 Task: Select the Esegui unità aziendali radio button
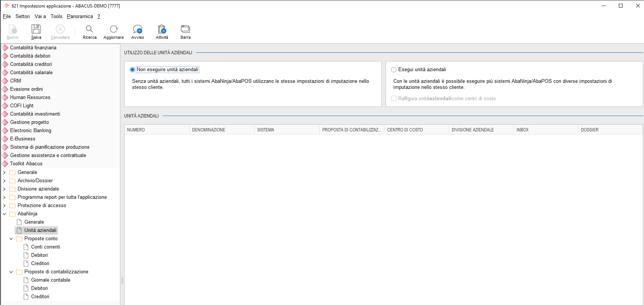[x=394, y=70]
